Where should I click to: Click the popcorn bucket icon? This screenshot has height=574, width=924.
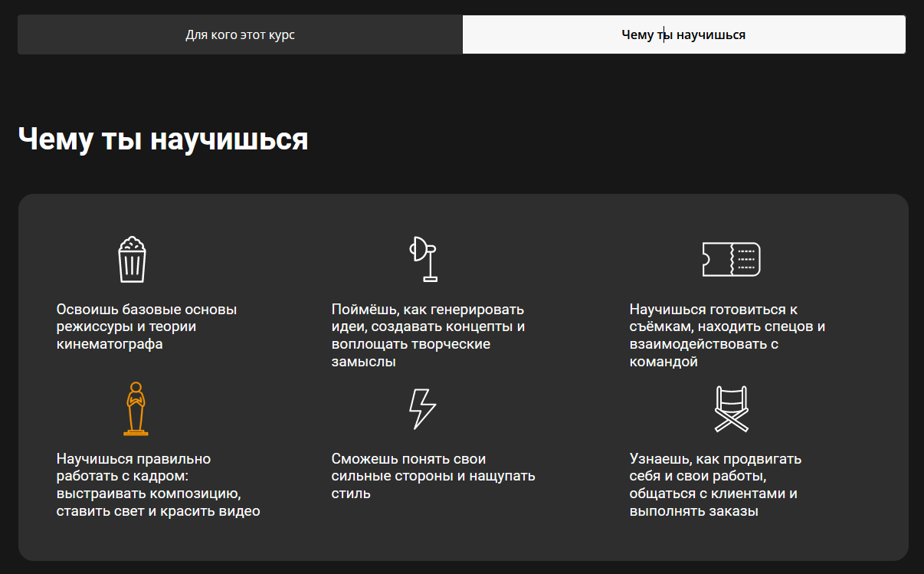coord(132,259)
